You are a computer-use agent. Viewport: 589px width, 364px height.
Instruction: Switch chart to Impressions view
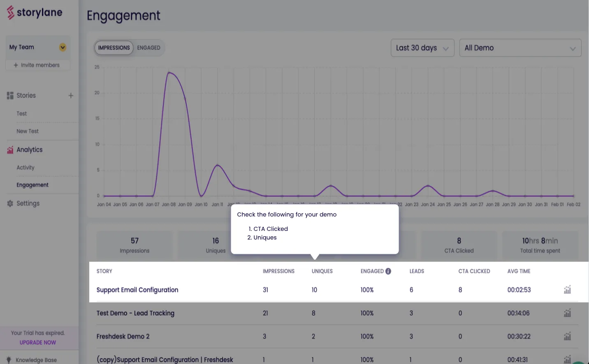[x=114, y=48]
